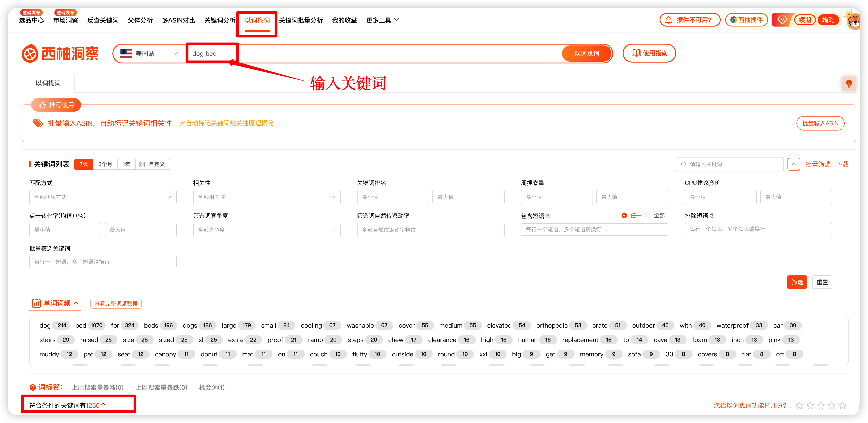Select the 全部 radio option
Screen dimensions: 868x423
click(x=648, y=216)
